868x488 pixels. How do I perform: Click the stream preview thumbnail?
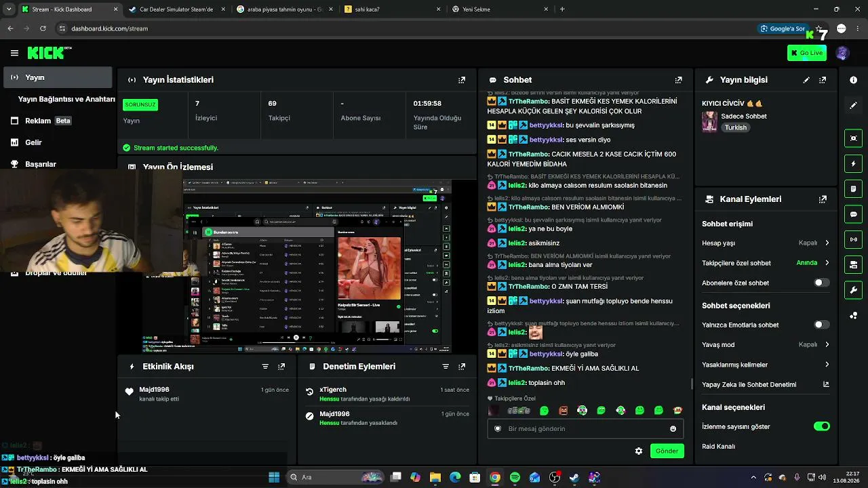tap(296, 266)
